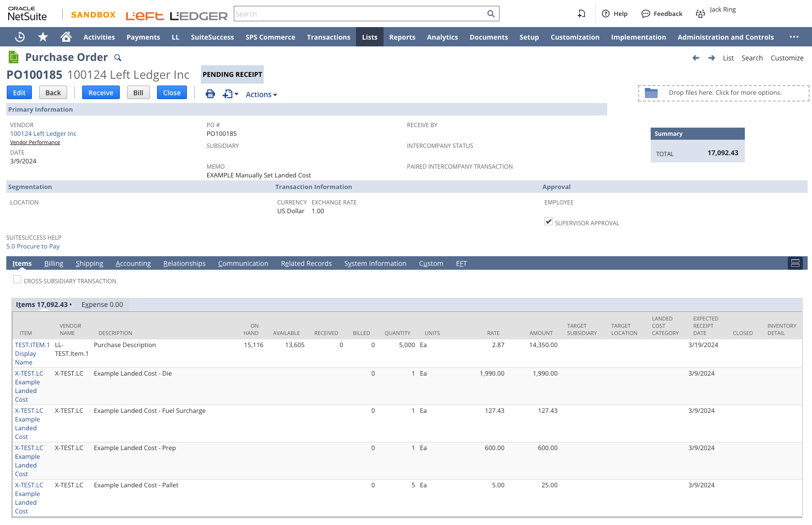Click the PENDING RECEIPT status badge
Image resolution: width=812 pixels, height=525 pixels.
(x=232, y=74)
